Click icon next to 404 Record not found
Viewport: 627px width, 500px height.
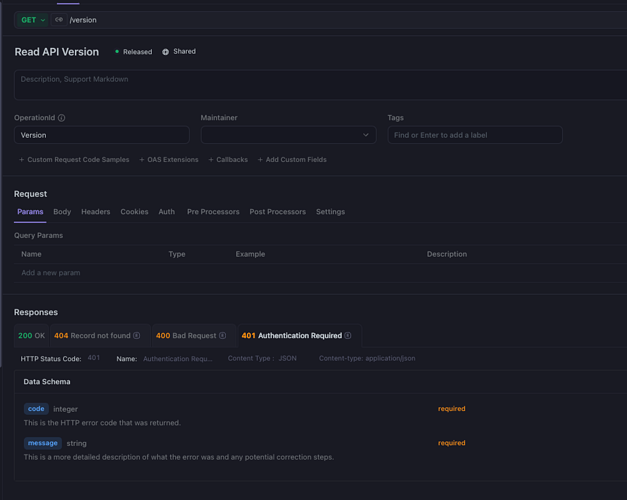pos(137,336)
